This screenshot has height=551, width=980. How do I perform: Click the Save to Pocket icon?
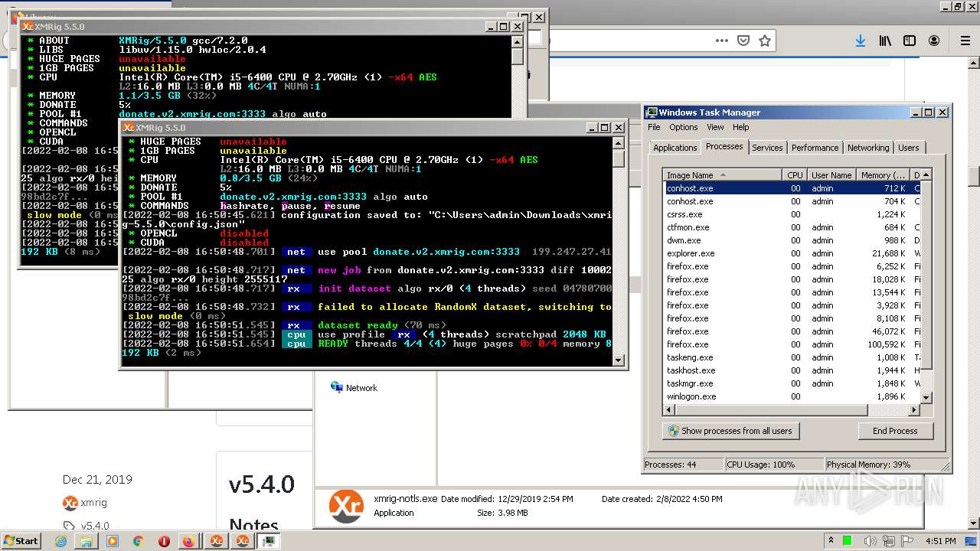743,41
